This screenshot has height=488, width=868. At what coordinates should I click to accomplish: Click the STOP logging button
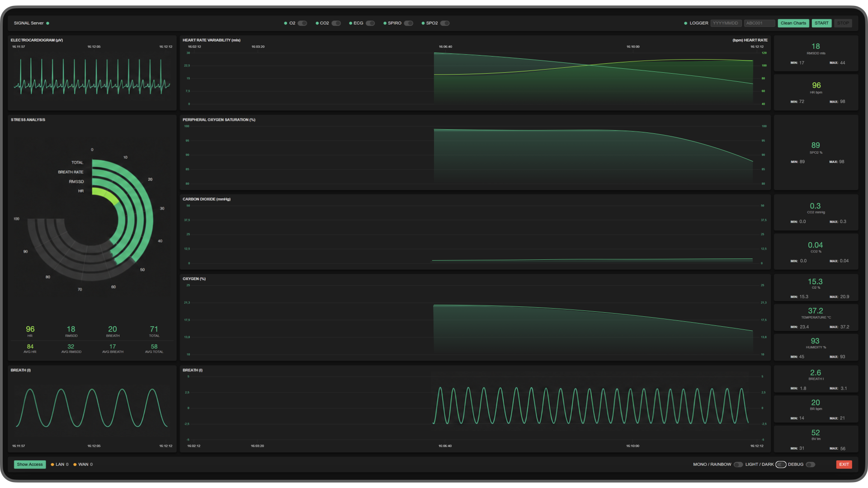tap(843, 23)
